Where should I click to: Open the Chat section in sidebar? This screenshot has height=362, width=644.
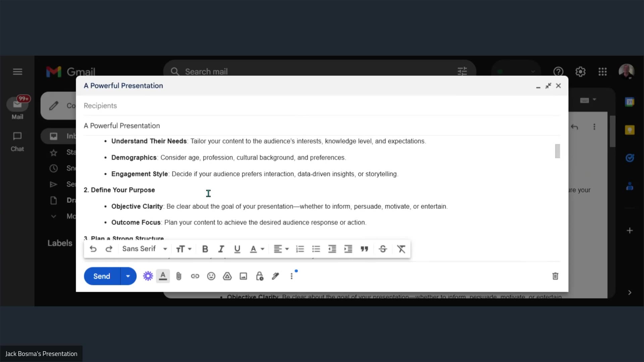(x=17, y=142)
